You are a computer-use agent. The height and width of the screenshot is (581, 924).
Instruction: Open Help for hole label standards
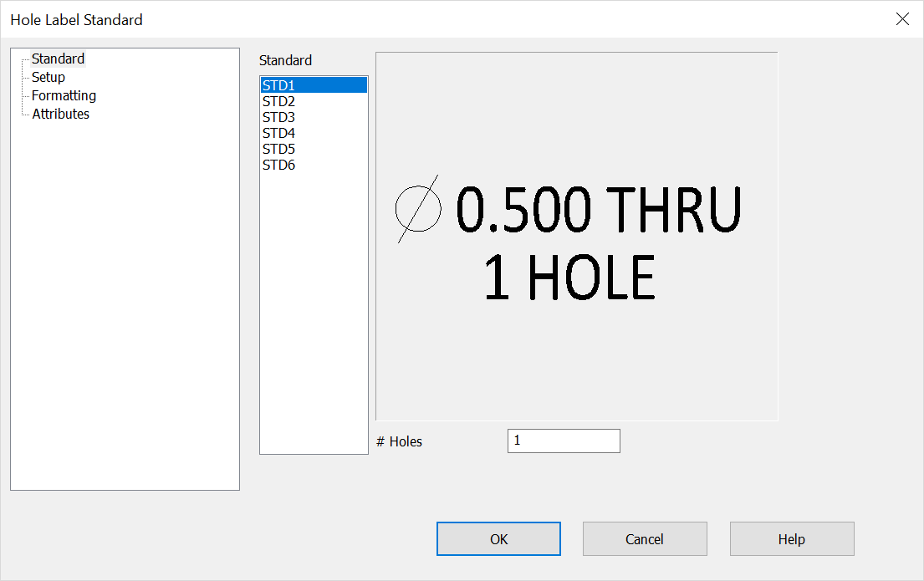791,538
